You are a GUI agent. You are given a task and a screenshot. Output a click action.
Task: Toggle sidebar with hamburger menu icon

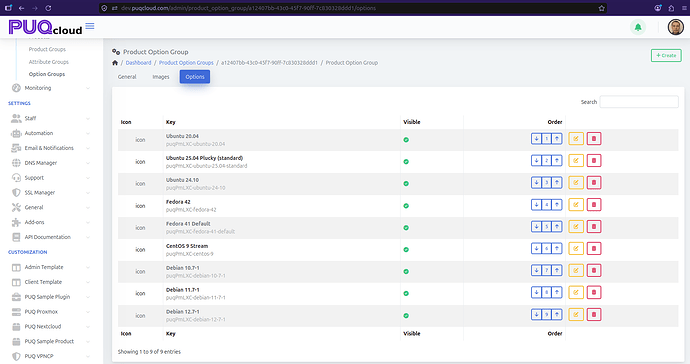coord(90,26)
